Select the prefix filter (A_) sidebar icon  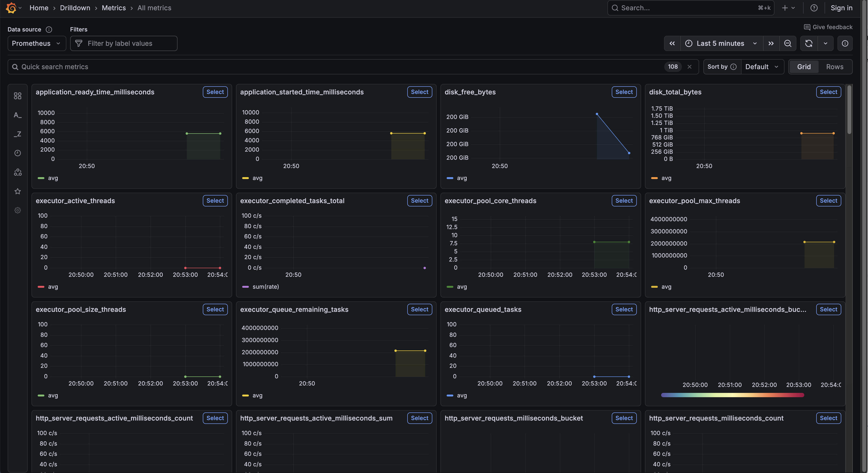pos(17,115)
